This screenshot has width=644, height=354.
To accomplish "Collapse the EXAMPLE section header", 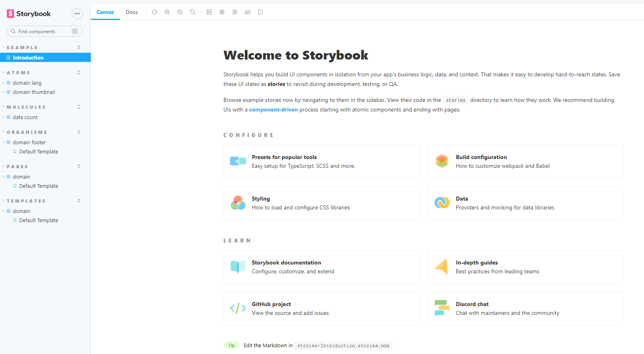I will [22, 48].
